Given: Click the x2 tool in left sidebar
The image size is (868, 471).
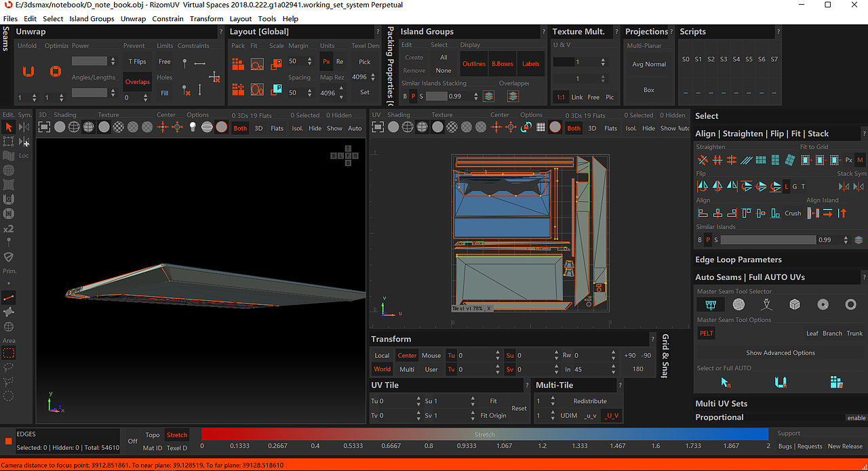Looking at the screenshot, I should (x=9, y=228).
